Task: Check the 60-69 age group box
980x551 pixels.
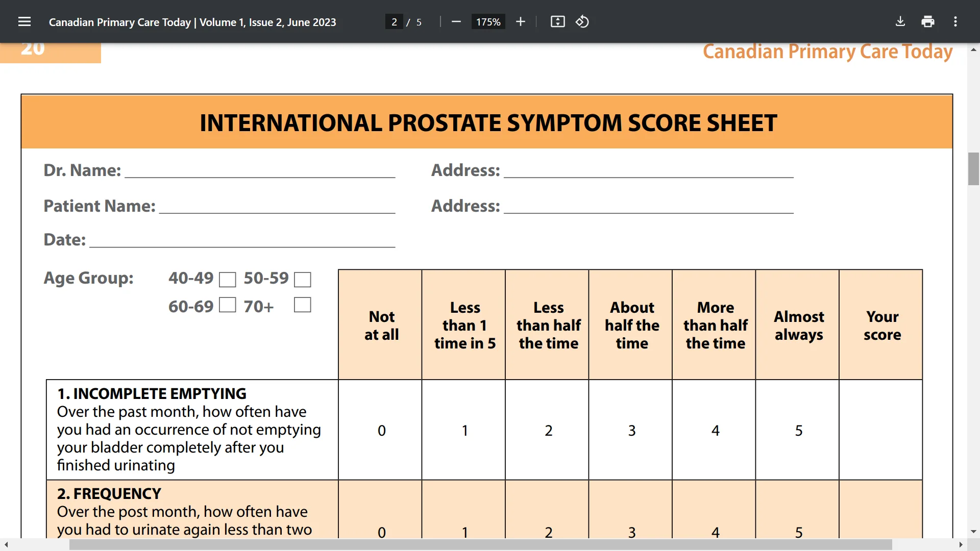Action: pyautogui.click(x=228, y=305)
